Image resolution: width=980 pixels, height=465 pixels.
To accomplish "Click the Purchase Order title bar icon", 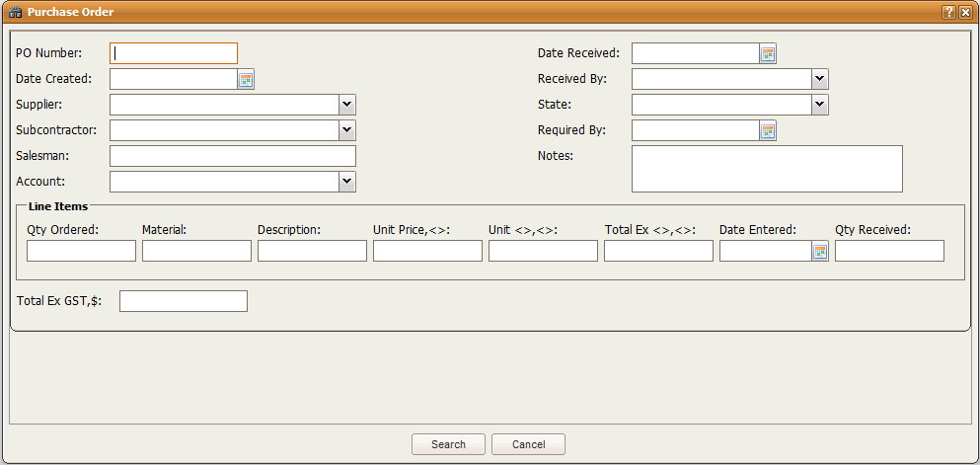I will tap(15, 12).
